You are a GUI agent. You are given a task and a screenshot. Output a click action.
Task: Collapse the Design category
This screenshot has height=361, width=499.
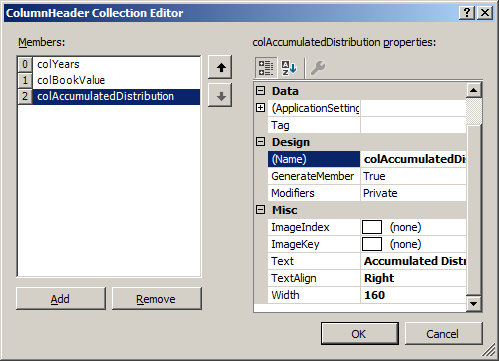click(x=260, y=142)
